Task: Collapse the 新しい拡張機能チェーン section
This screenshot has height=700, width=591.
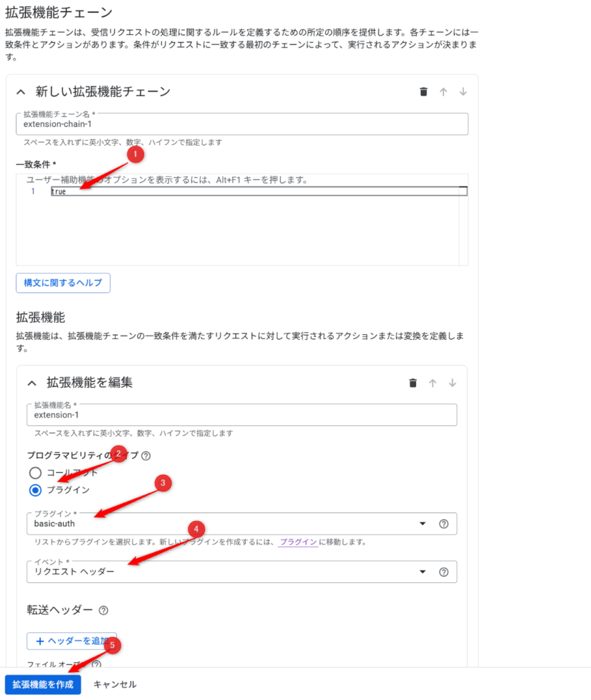Action: (21, 92)
